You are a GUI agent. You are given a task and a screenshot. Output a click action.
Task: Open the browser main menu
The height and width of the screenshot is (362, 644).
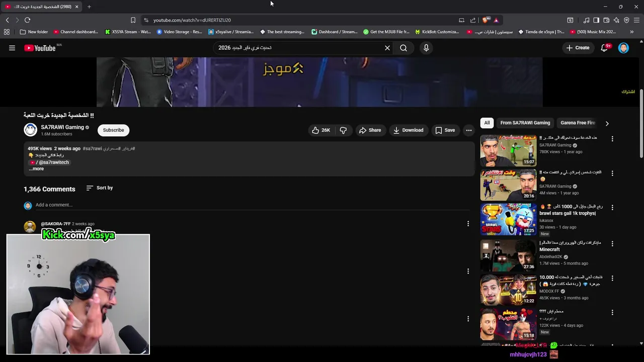click(x=637, y=20)
